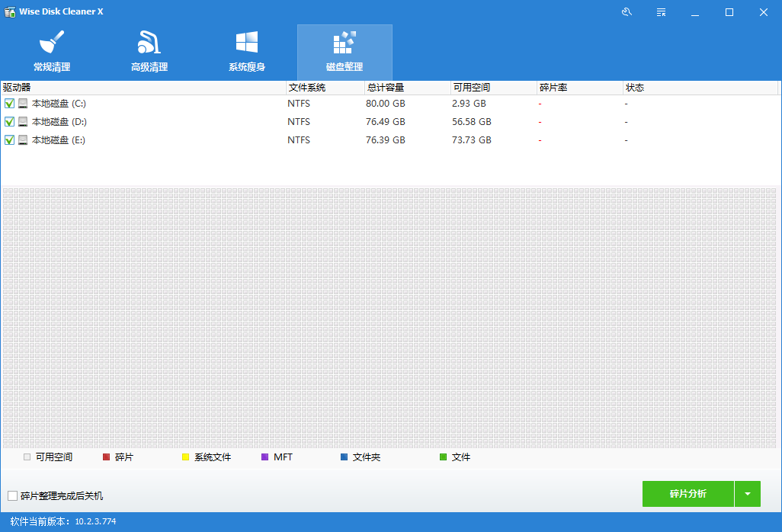Uncheck the 本地磁盘 (C:) checkbox
Viewport: 782px width, 532px height.
pos(9,104)
